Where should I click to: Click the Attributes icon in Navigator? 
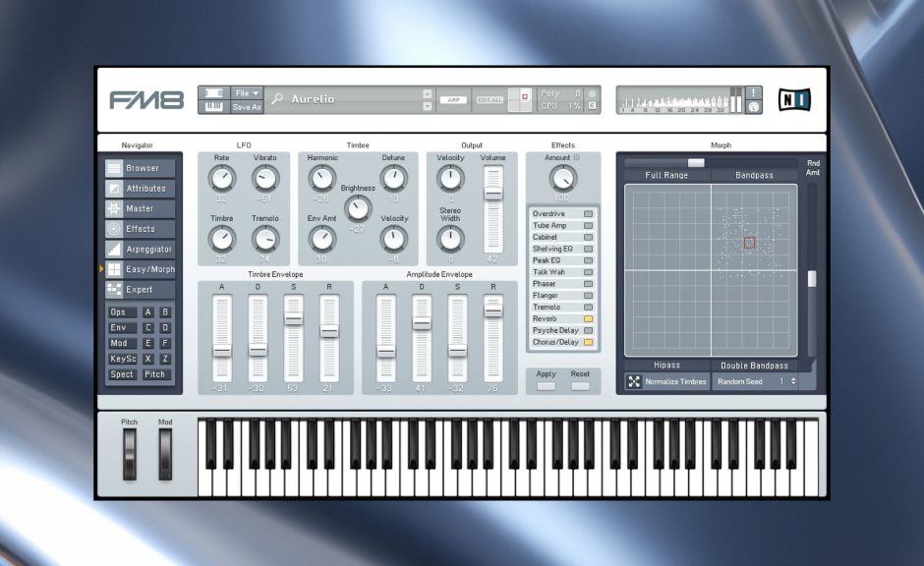[115, 189]
